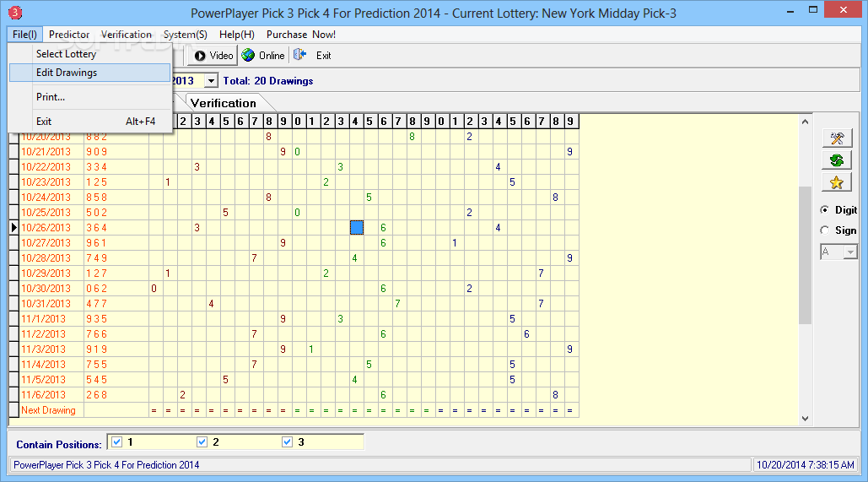Image resolution: width=868 pixels, height=482 pixels.
Task: Click the vertical scrollbar thumb
Action: (805, 255)
